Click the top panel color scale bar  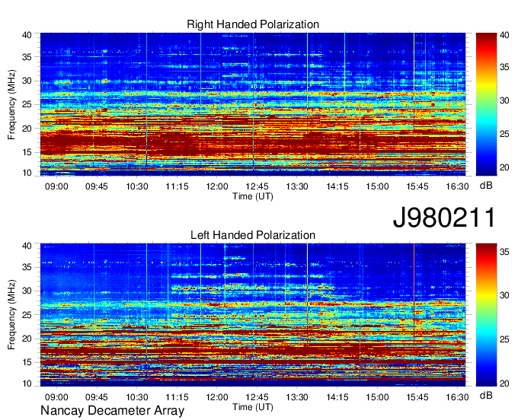486,104
